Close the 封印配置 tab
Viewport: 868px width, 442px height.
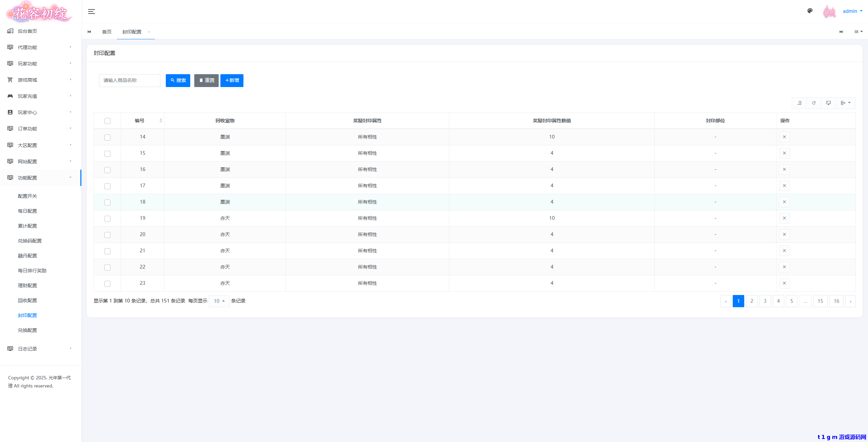[x=149, y=32]
